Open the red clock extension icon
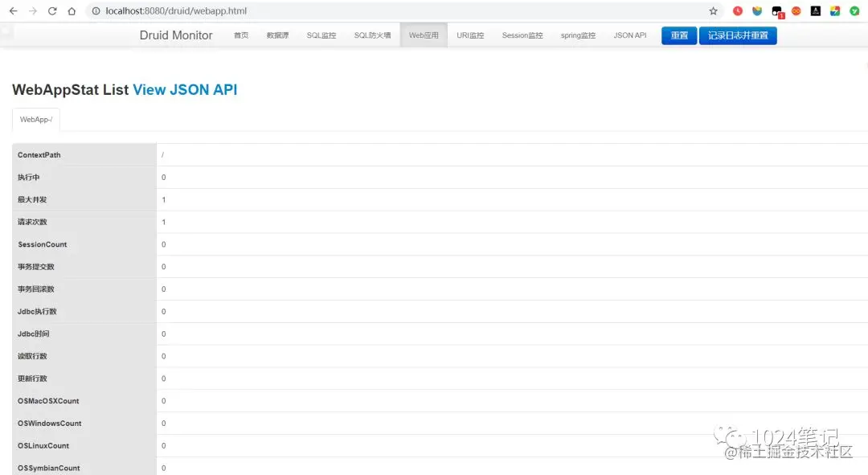This screenshot has width=868, height=475. pos(737,11)
